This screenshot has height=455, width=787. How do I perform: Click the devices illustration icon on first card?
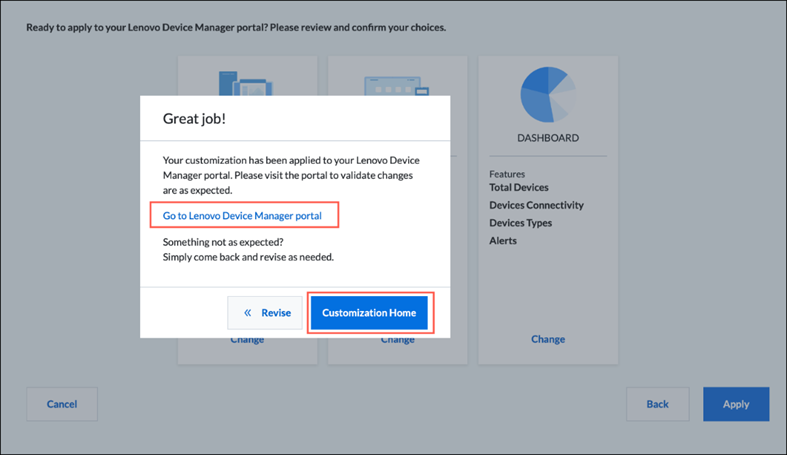pos(245,83)
